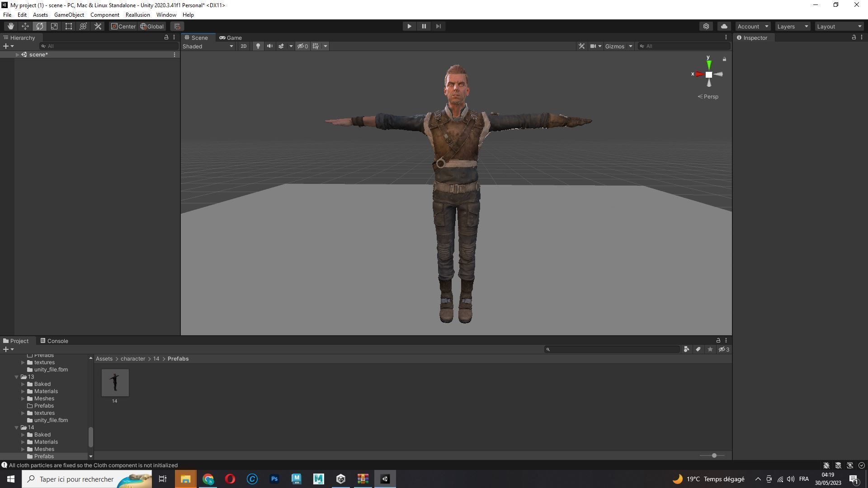Open Gizmos dropdown
Viewport: 868px width, 488px height.
point(618,46)
